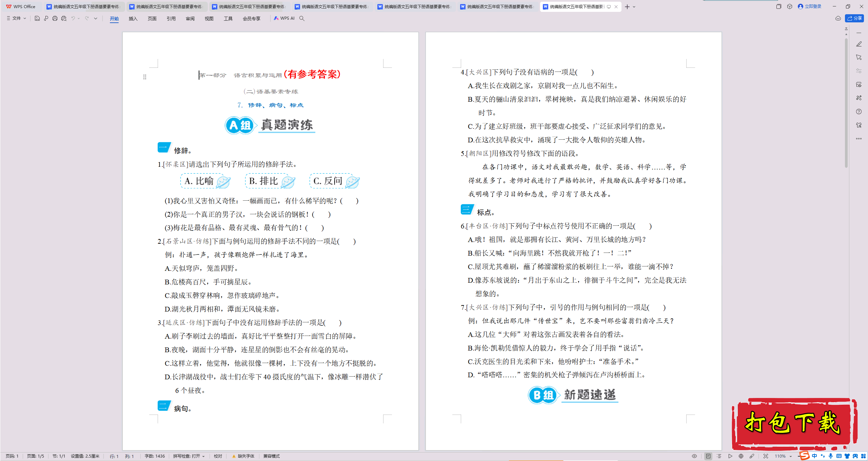Viewport: 868px width, 461px height.
Task: Click the cloud sync icon
Action: [838, 18]
